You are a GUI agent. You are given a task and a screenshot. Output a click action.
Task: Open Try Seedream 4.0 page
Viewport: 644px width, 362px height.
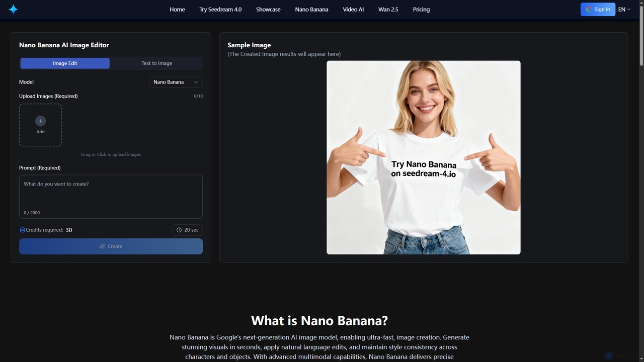coord(220,9)
